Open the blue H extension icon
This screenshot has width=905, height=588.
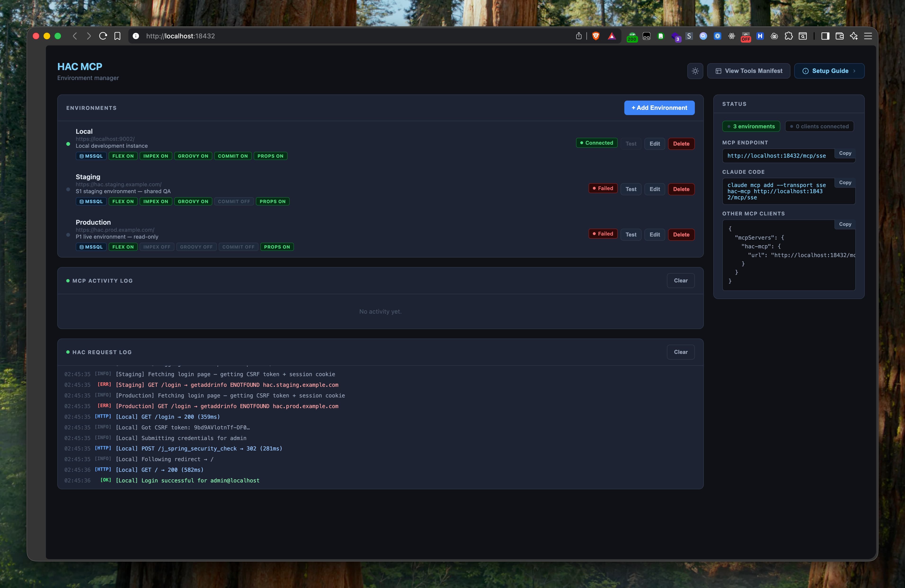(760, 36)
